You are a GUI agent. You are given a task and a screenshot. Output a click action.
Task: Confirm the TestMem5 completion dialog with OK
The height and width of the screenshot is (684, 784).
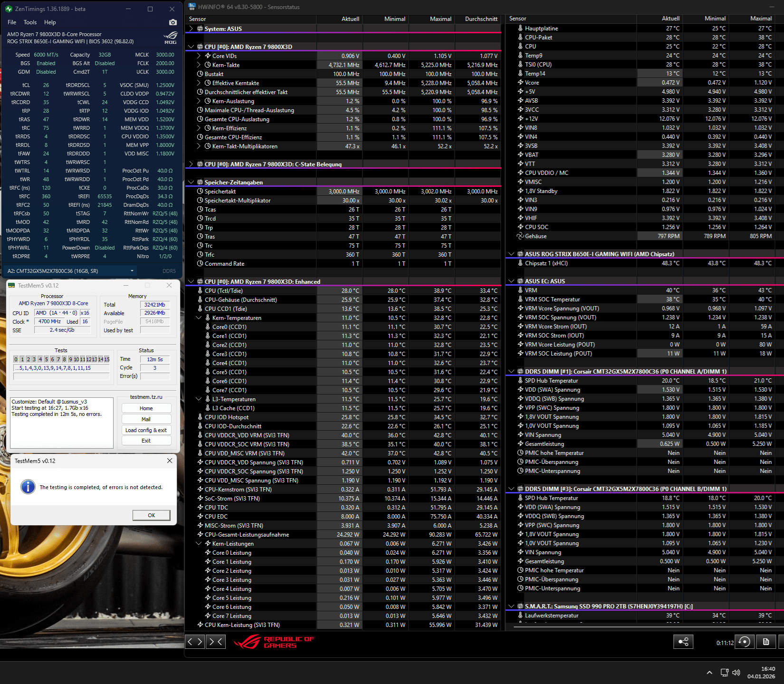point(152,515)
